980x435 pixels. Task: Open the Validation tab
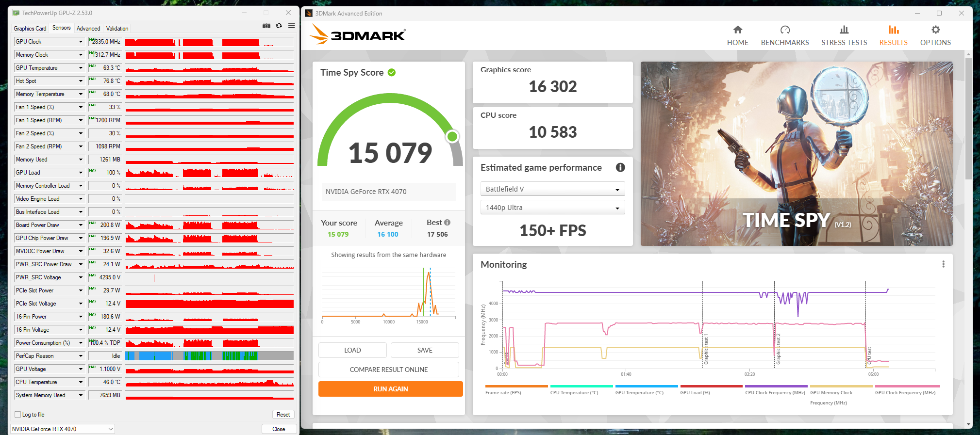[x=117, y=29]
